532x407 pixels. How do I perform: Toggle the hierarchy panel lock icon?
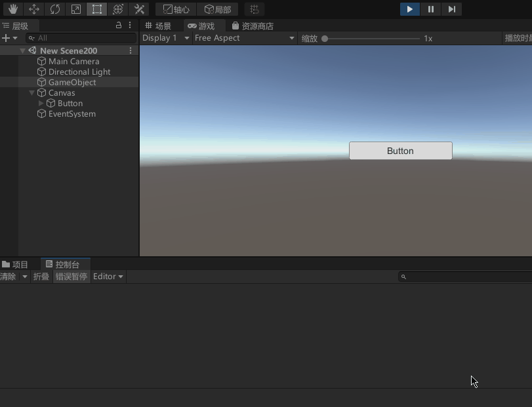(x=119, y=25)
